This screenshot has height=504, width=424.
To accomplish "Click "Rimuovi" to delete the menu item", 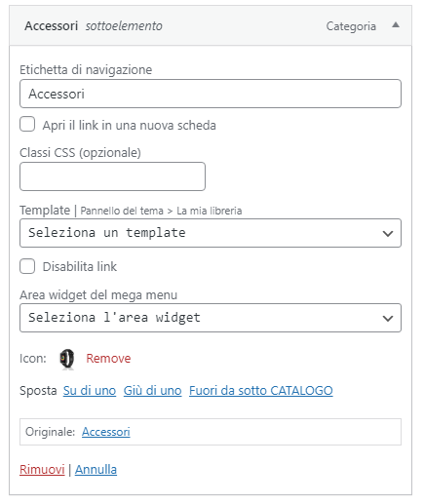I will point(42,470).
